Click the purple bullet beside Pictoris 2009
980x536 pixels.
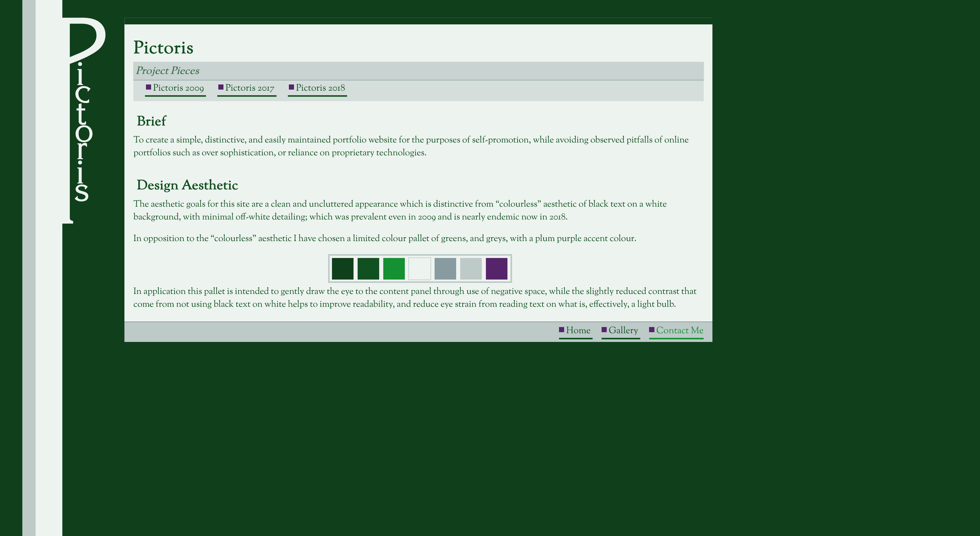(149, 87)
